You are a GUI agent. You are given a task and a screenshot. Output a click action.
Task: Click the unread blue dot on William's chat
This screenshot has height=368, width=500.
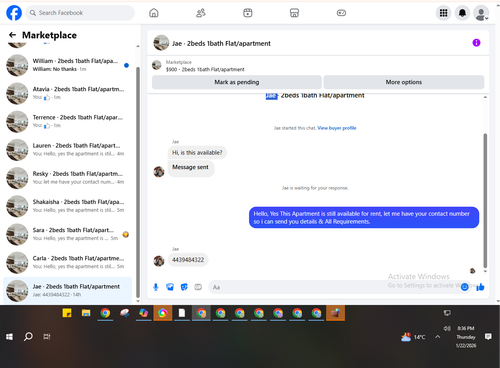click(x=126, y=65)
